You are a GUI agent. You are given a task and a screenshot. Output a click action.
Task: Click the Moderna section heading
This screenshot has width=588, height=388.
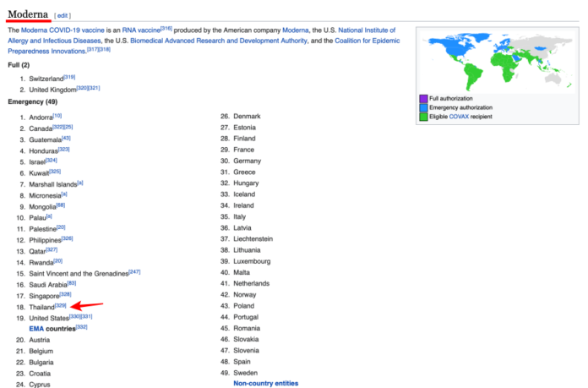(28, 14)
